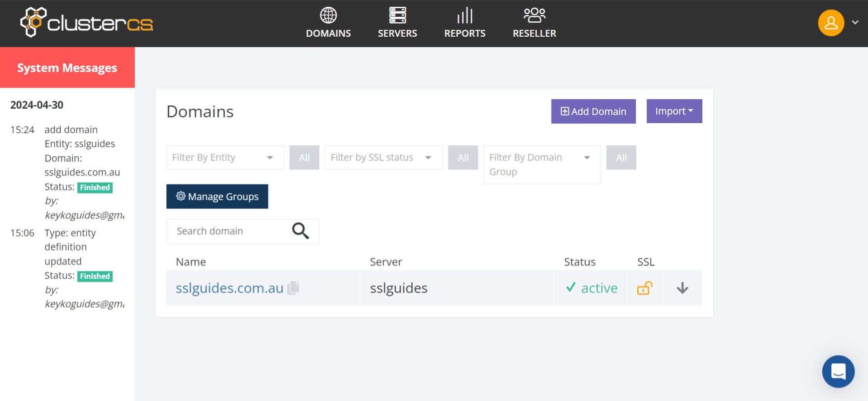
Task: Open the Domains globe icon
Action: pyautogui.click(x=328, y=15)
